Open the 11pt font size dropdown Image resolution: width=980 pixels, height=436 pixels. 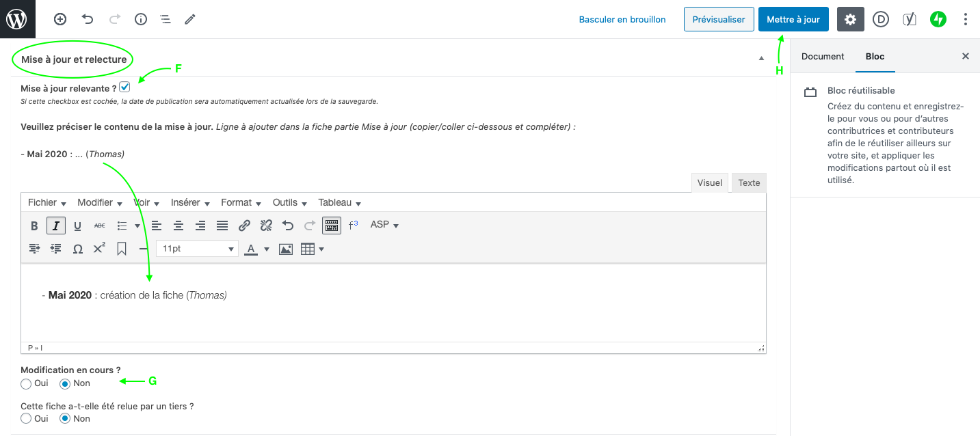tap(197, 249)
